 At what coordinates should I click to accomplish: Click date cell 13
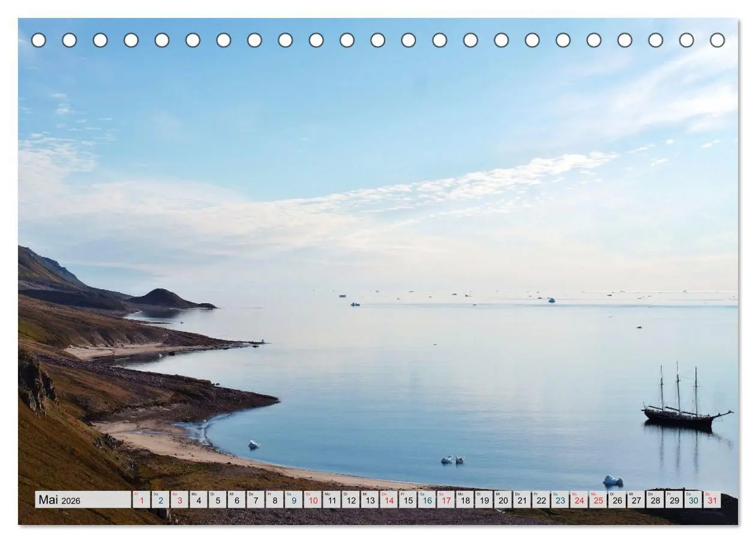370,500
